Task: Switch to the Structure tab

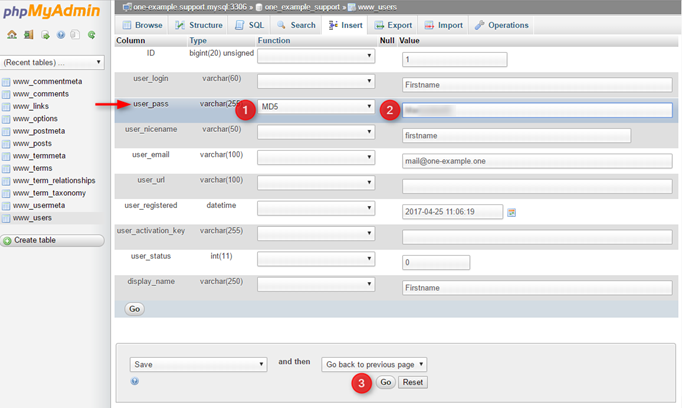Action: coord(199,25)
